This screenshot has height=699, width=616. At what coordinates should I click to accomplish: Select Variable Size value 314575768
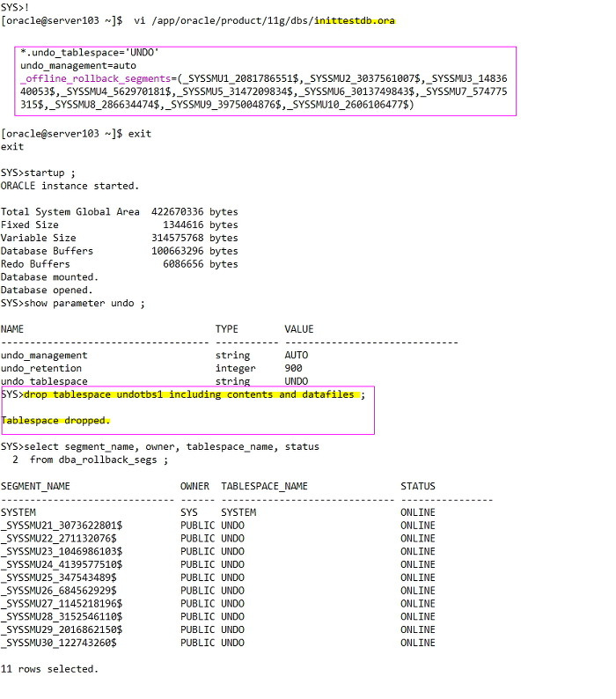click(177, 238)
